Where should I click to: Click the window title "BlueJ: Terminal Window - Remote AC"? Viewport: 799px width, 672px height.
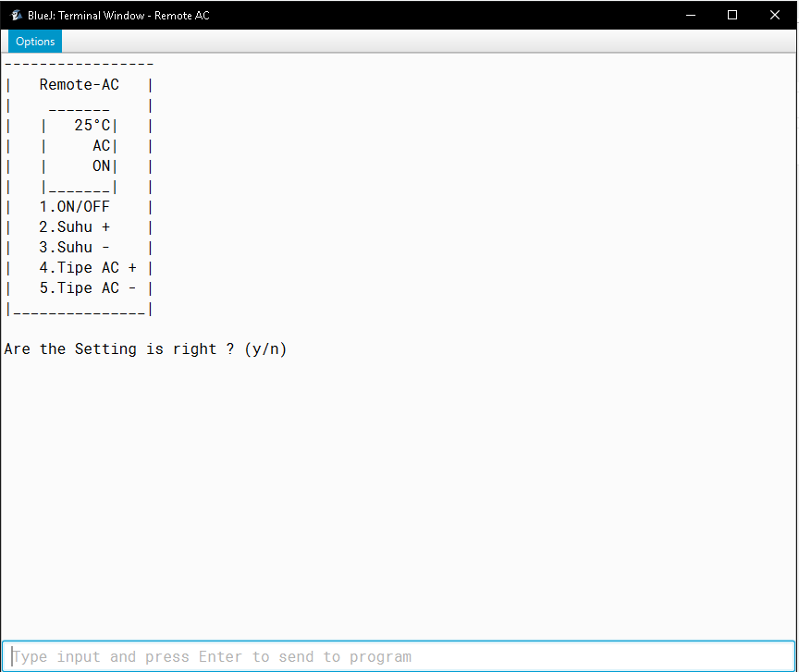coord(118,16)
